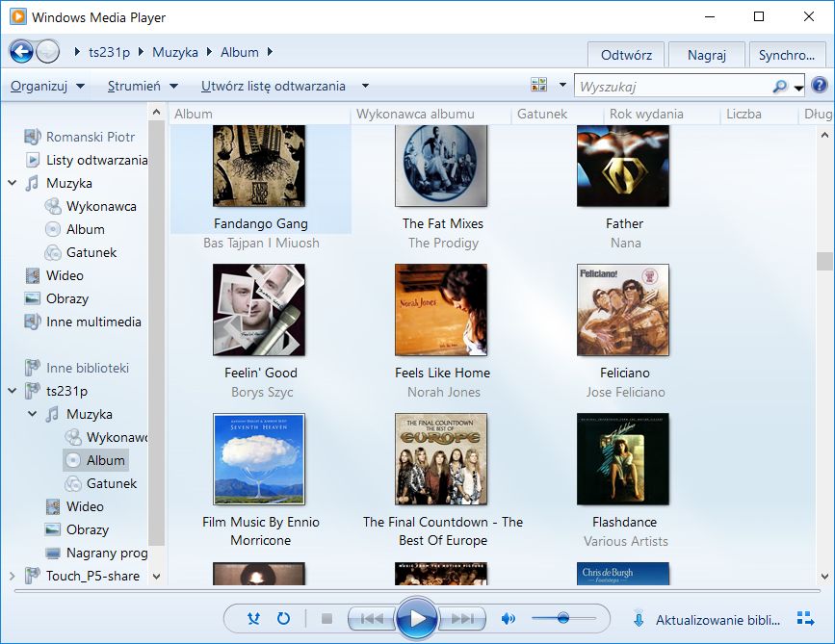835x644 pixels.
Task: Select The Final Countdown Europe album cover
Action: point(441,459)
